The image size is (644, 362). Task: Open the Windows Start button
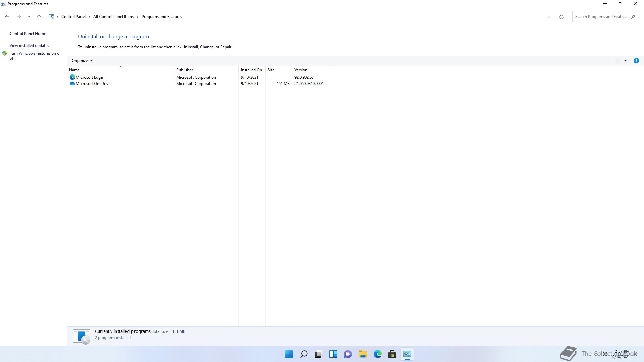(289, 354)
